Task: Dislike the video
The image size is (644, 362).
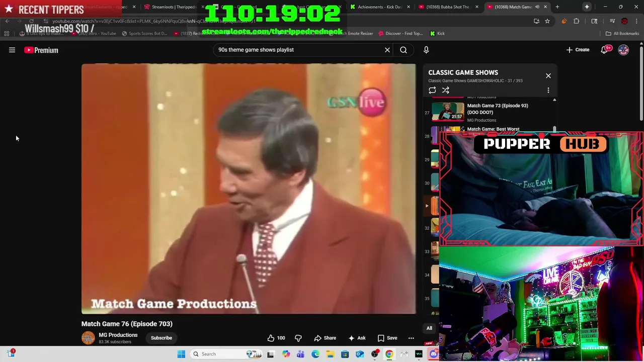Action: pos(298,338)
